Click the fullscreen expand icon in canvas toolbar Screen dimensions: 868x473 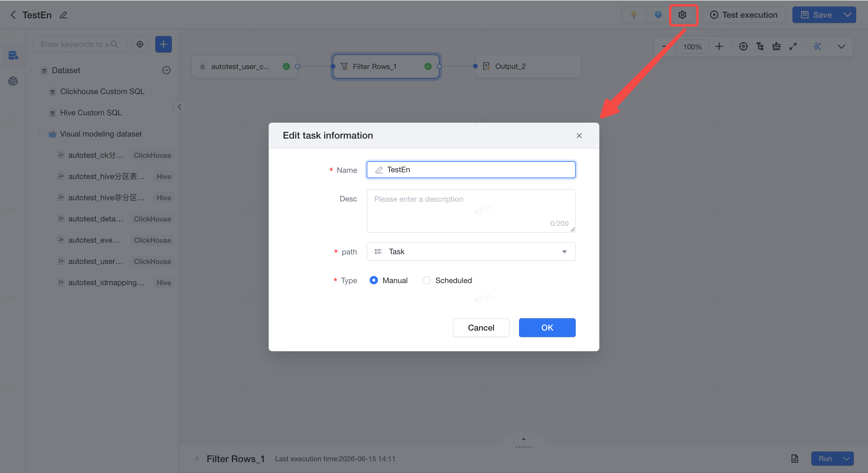point(793,47)
